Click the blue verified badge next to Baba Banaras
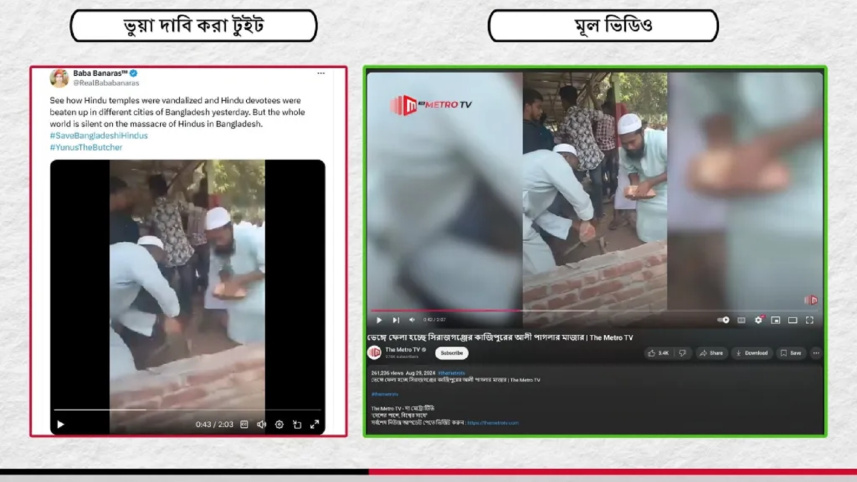857x482 pixels. coord(133,73)
